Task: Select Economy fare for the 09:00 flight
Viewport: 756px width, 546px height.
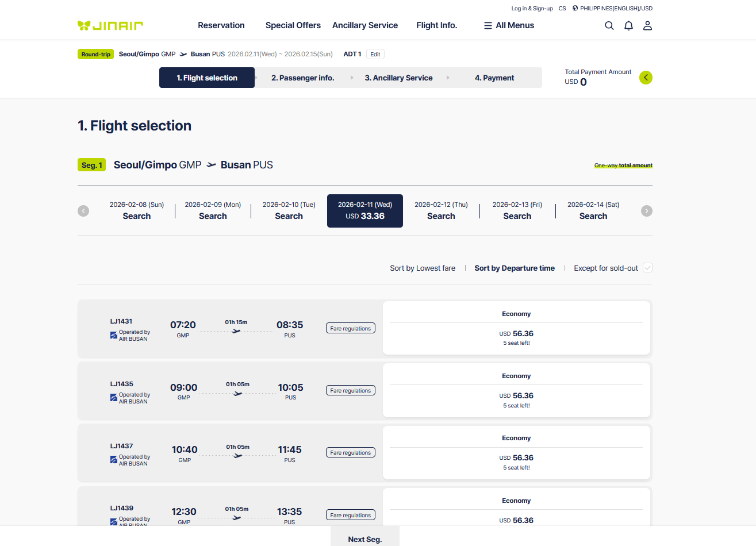Action: (516, 390)
